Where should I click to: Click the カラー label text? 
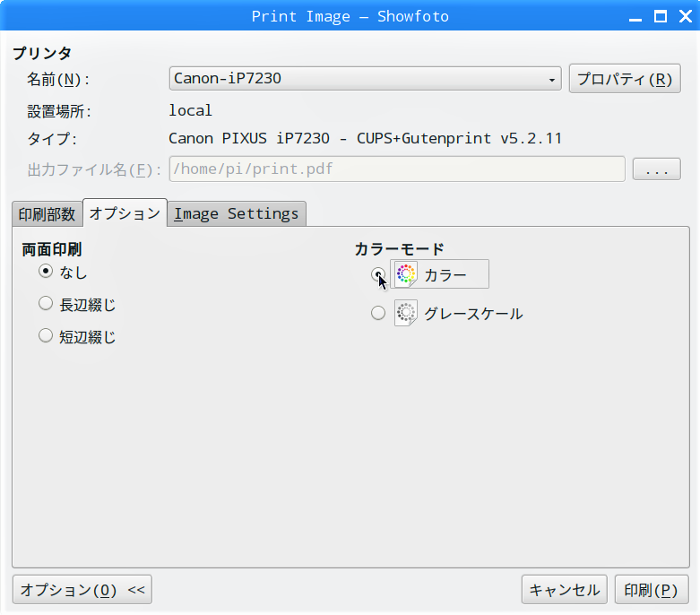pos(445,274)
